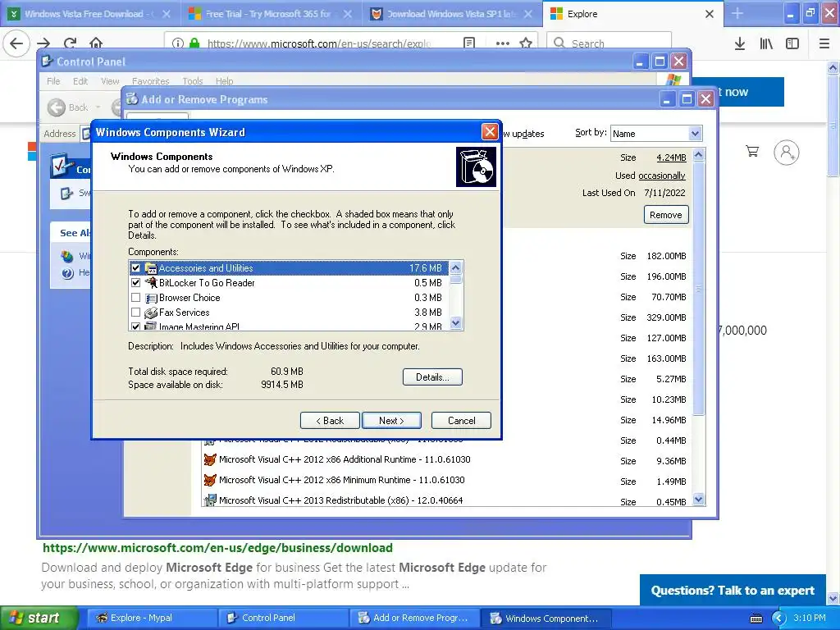Click the browser forward arrow icon

[x=43, y=43]
